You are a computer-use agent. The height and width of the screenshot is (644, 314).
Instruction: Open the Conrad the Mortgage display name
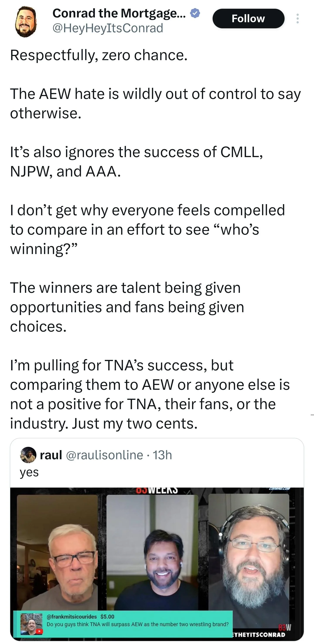pyautogui.click(x=119, y=13)
